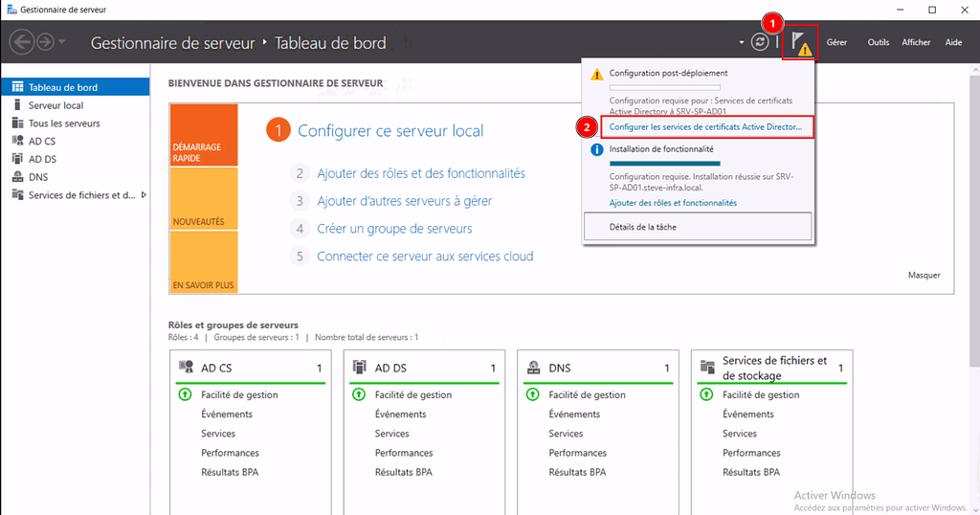Screen dimensions: 980x515
Task: Click the refresh icon in header
Action: (x=760, y=43)
